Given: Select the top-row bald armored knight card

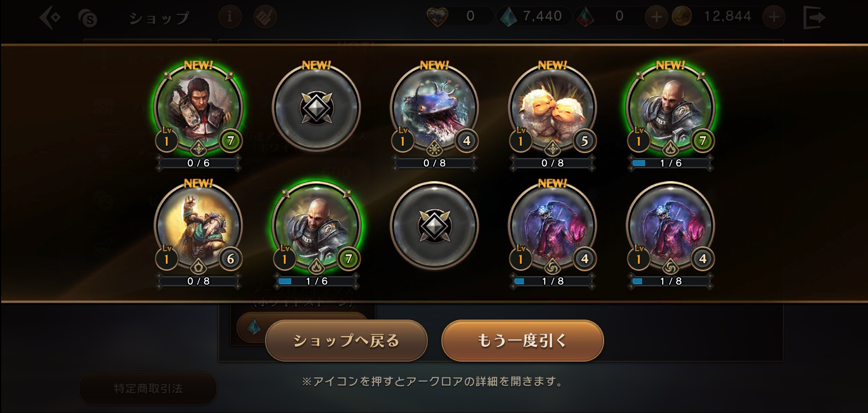Looking at the screenshot, I should [670, 108].
